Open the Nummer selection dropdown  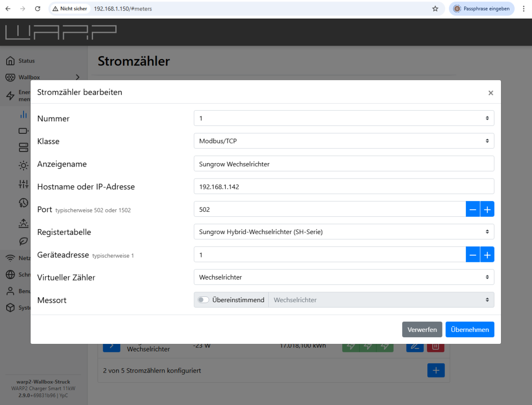coord(344,118)
